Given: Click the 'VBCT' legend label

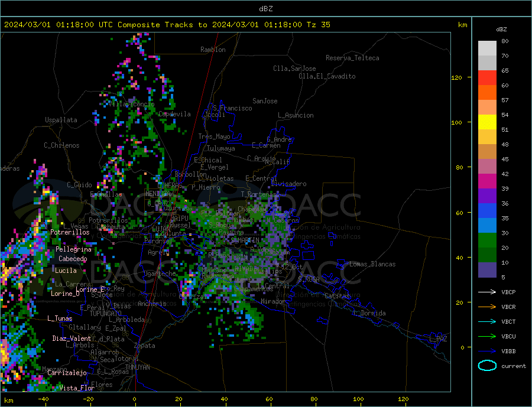Looking at the screenshot, I should click(508, 321).
